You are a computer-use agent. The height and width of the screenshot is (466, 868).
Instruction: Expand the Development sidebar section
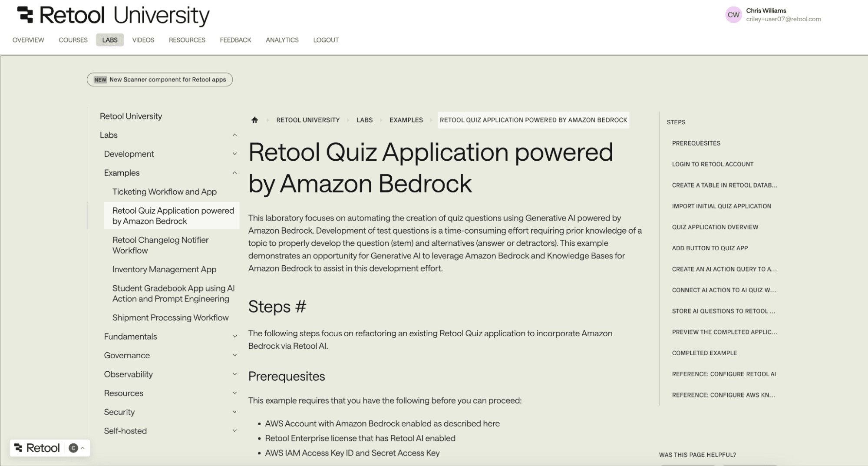pos(235,154)
